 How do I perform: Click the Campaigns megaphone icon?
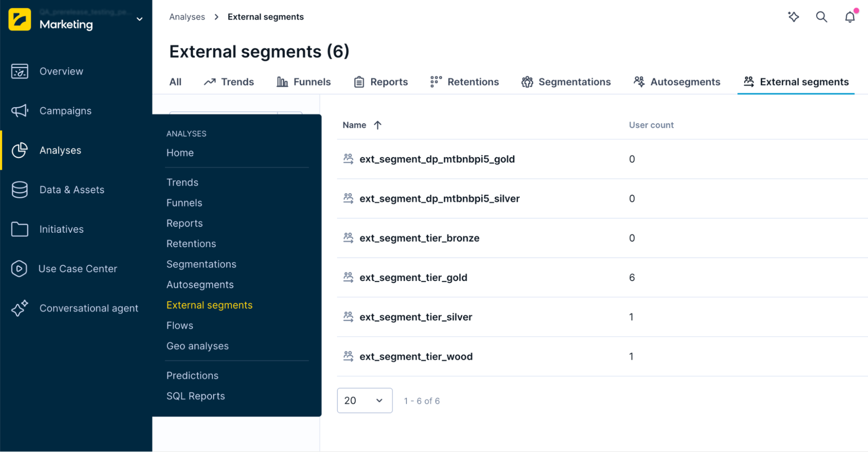coord(20,111)
